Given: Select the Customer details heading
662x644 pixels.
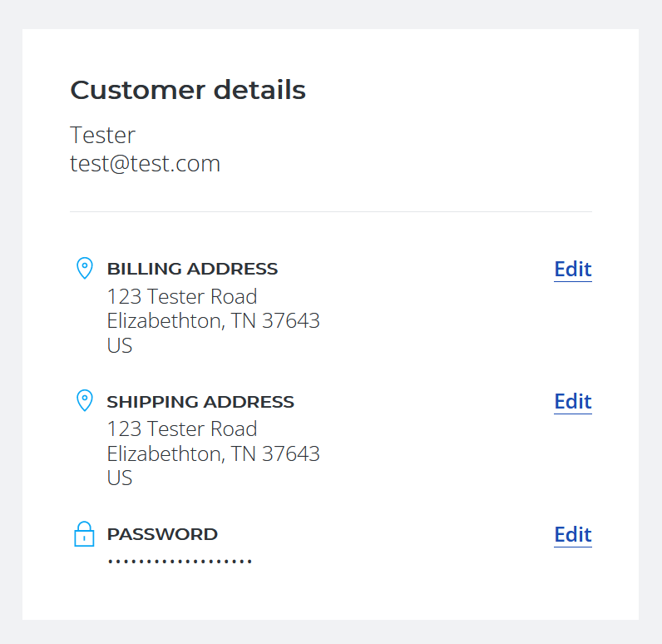Looking at the screenshot, I should (188, 90).
